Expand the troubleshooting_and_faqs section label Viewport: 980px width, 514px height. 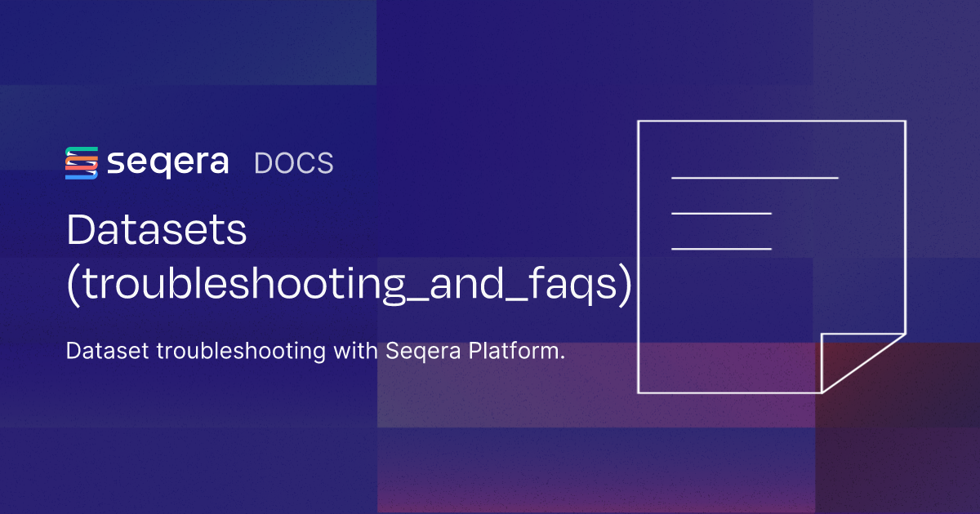(x=351, y=285)
